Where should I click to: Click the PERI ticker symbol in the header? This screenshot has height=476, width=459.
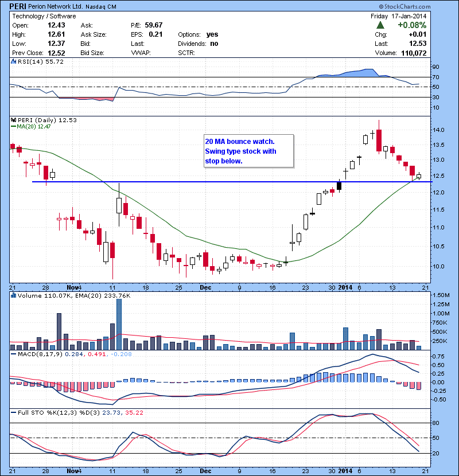(18, 6)
